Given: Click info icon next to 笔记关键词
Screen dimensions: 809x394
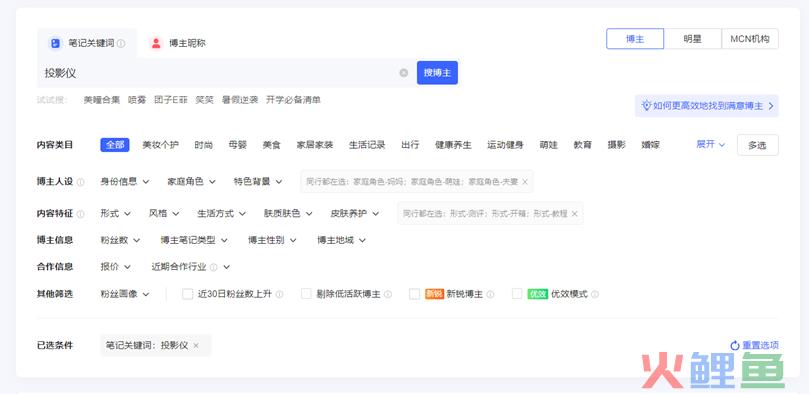Looking at the screenshot, I should [121, 43].
